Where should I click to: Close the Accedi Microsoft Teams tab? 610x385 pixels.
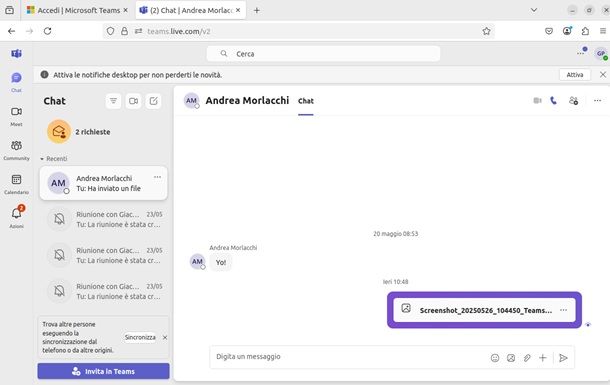(125, 10)
